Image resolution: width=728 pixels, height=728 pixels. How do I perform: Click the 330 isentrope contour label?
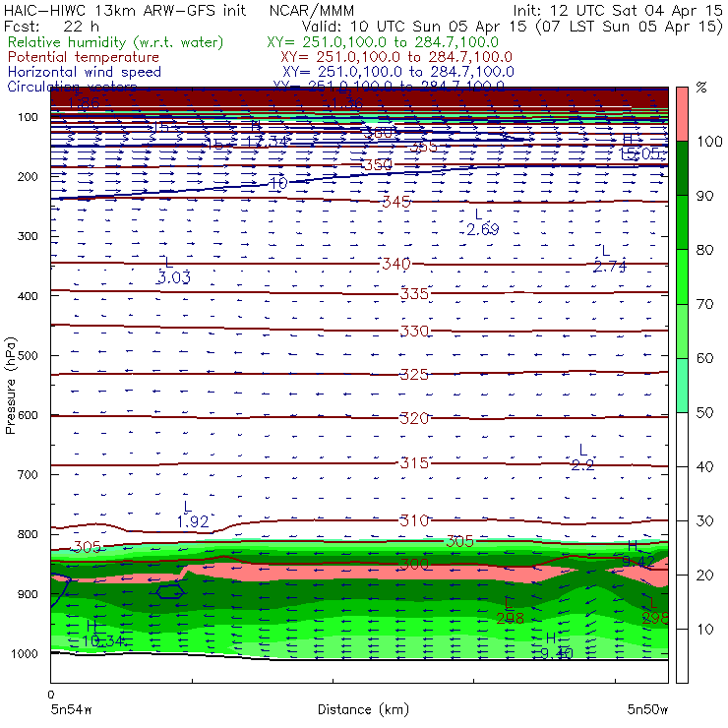(x=414, y=331)
